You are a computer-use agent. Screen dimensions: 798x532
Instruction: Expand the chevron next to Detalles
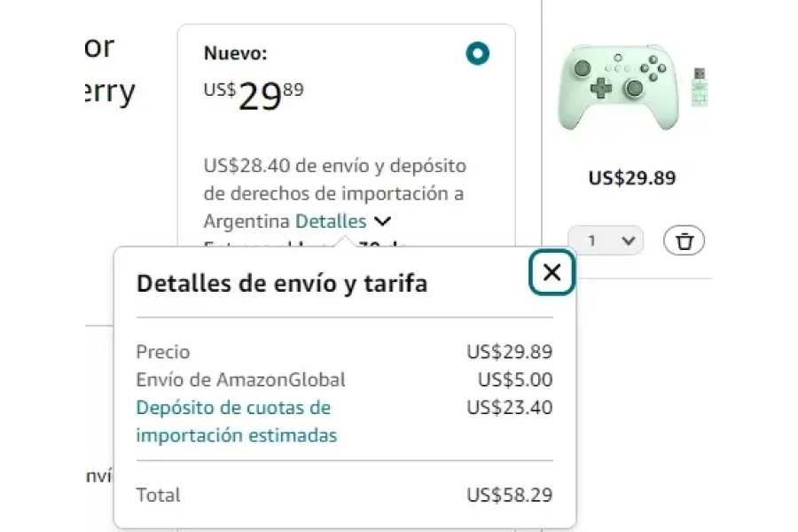pyautogui.click(x=382, y=221)
